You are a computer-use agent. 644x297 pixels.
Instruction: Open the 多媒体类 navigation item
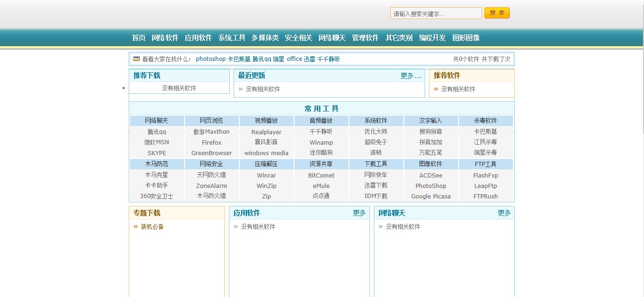265,38
